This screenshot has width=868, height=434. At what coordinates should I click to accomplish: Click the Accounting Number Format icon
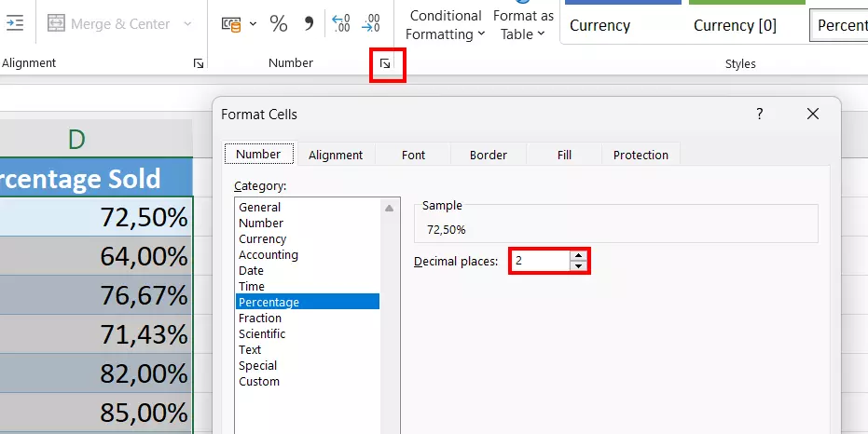point(232,24)
